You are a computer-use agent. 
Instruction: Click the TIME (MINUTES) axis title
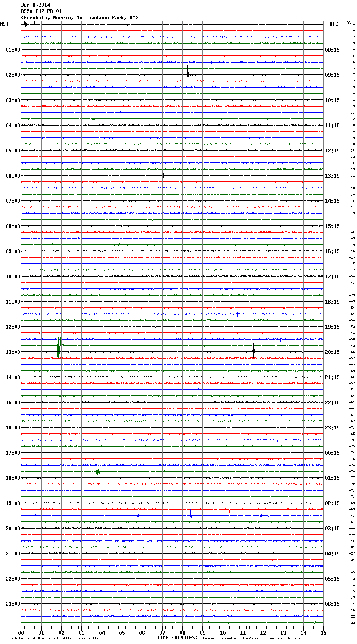pyautogui.click(x=177, y=638)
